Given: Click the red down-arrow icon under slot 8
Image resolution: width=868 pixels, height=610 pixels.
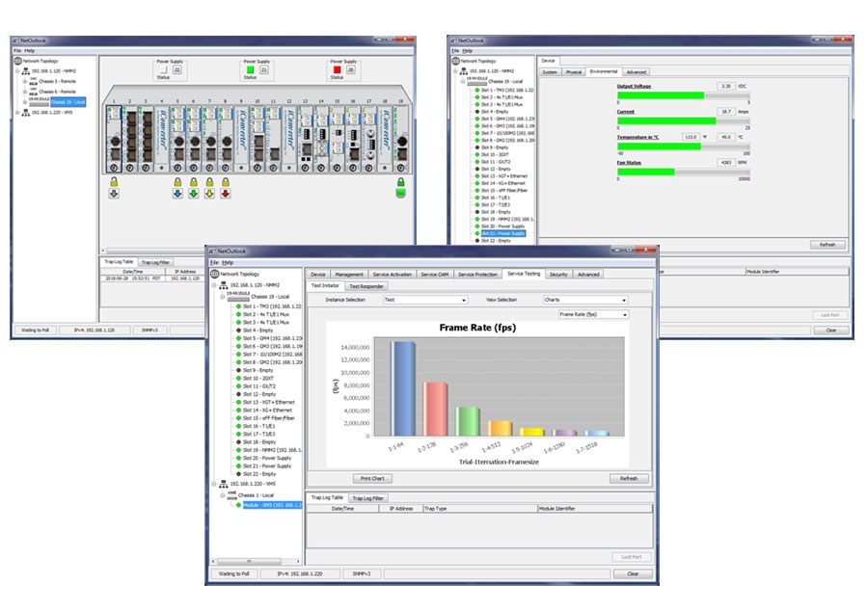Looking at the screenshot, I should coord(226,193).
